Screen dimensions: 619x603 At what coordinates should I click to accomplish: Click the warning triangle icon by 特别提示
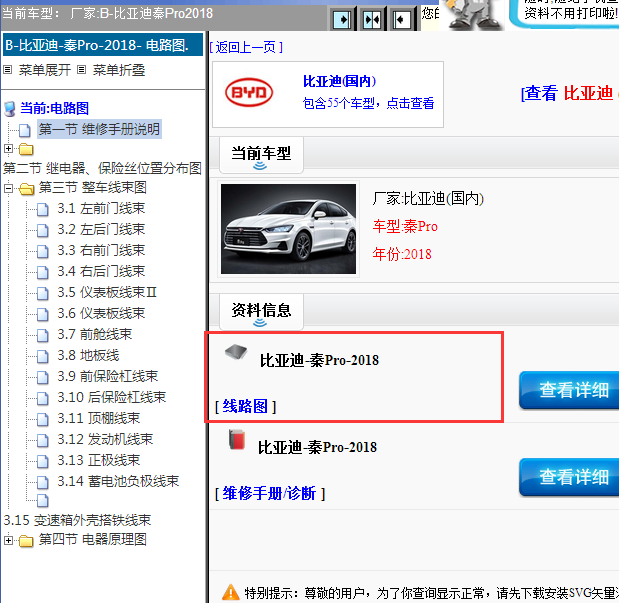(231, 593)
